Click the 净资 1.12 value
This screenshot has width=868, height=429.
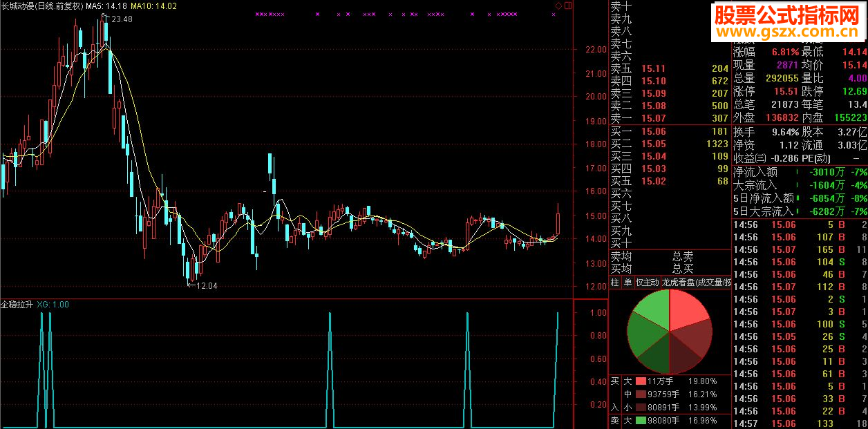pyautogui.click(x=789, y=145)
